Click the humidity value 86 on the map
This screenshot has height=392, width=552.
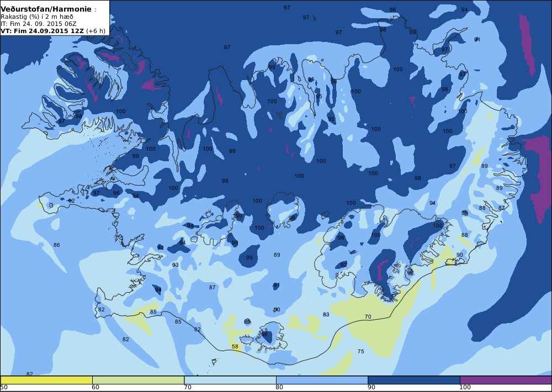[57, 245]
